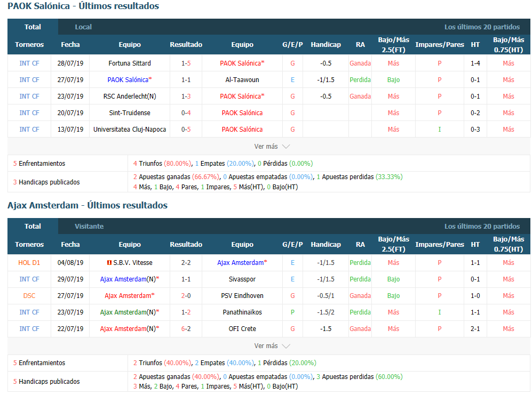The height and width of the screenshot is (395, 532).
Task: Open Los últimos 20 partidos in PAOK section
Action: (x=482, y=27)
